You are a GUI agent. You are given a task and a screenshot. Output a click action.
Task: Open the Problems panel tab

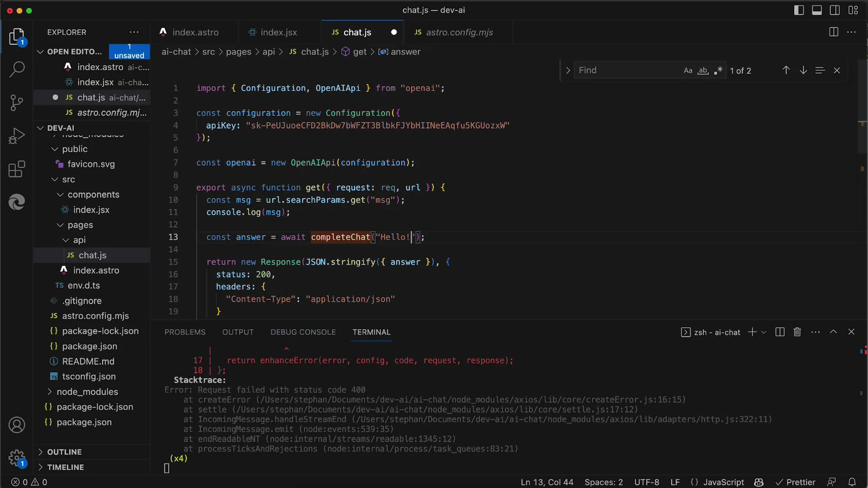185,332
